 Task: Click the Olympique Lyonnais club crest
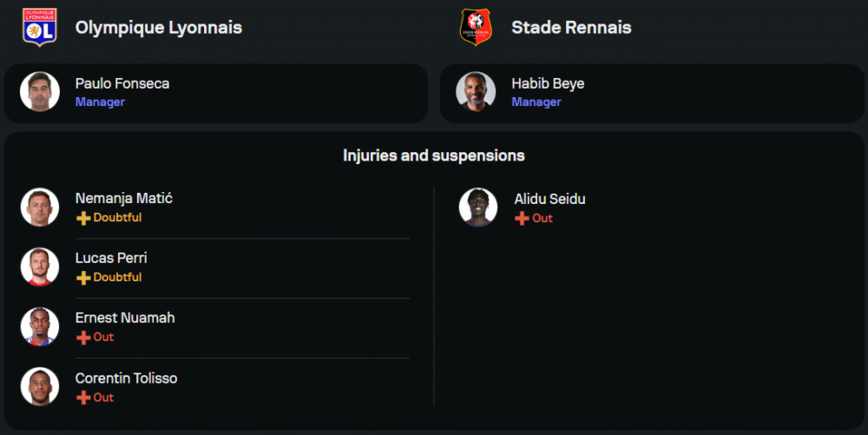39,27
